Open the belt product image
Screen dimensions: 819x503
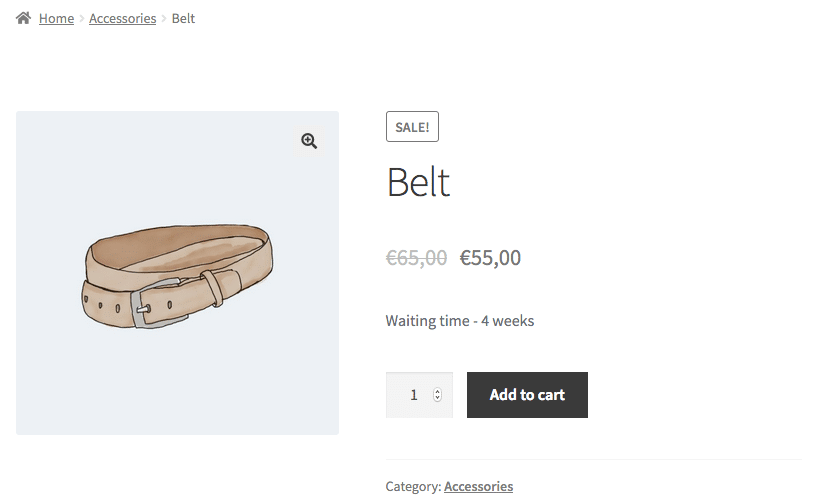pyautogui.click(x=177, y=272)
